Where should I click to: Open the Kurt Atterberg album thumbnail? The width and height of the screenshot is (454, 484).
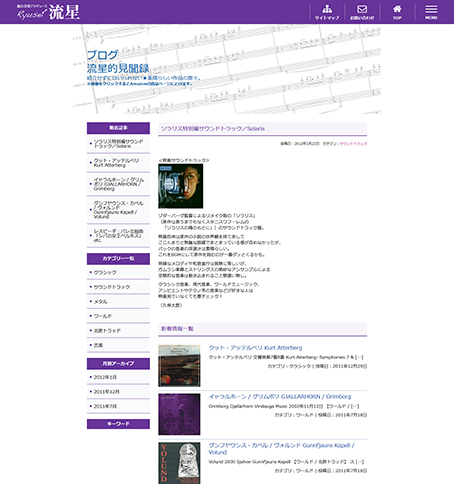[179, 366]
